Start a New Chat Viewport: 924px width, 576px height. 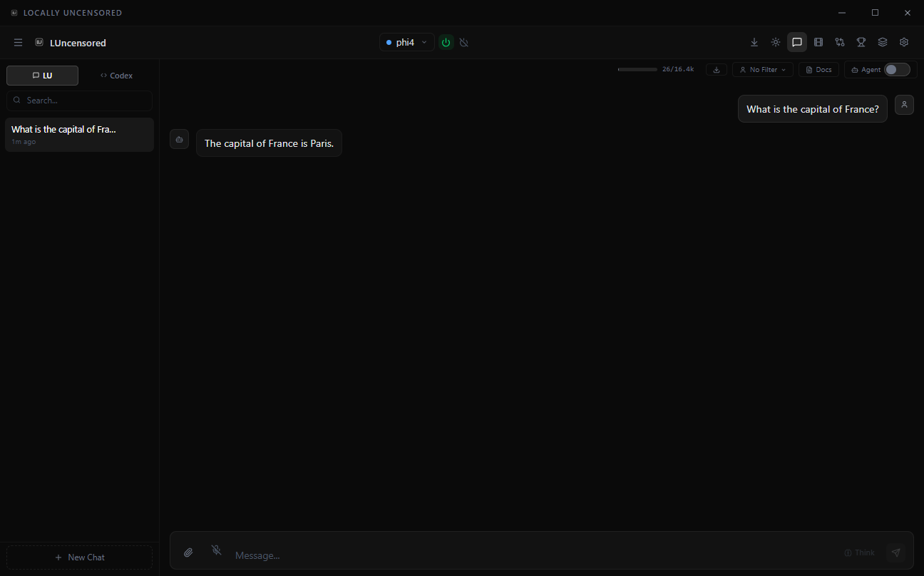(79, 557)
